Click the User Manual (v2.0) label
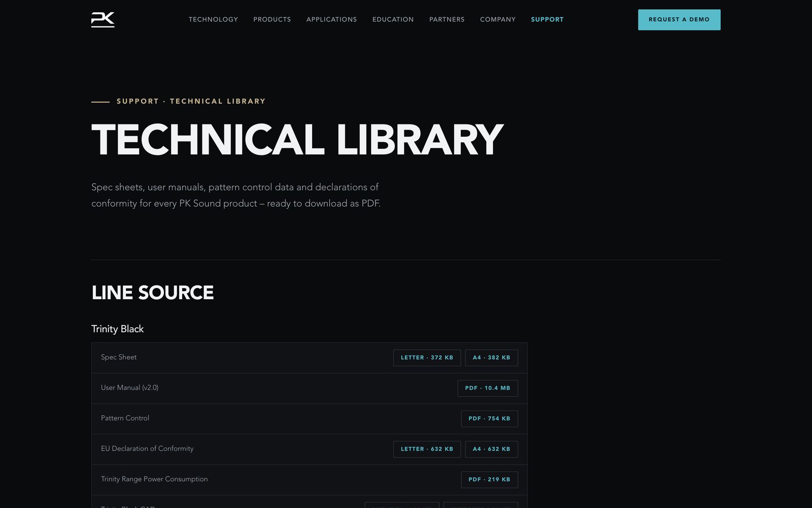The image size is (812, 508). (x=129, y=388)
